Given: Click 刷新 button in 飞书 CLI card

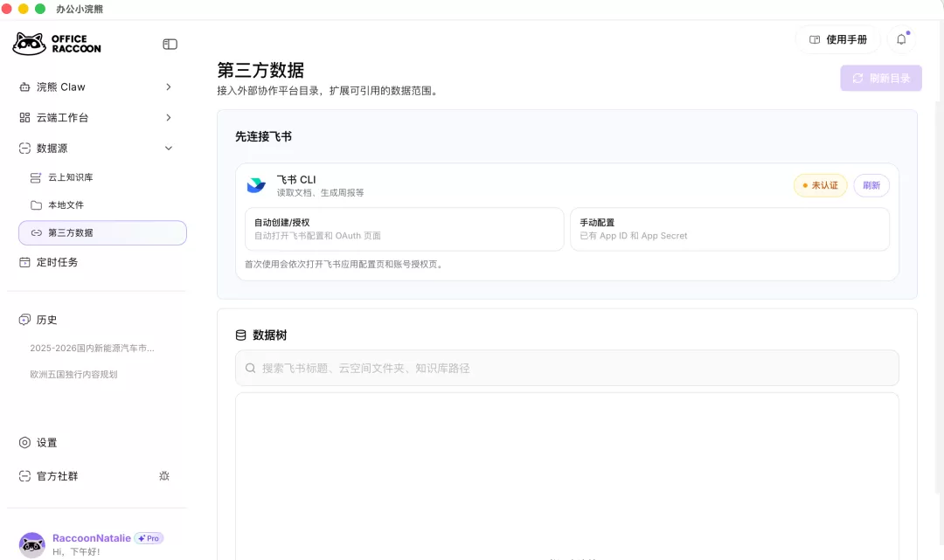Looking at the screenshot, I should [871, 185].
